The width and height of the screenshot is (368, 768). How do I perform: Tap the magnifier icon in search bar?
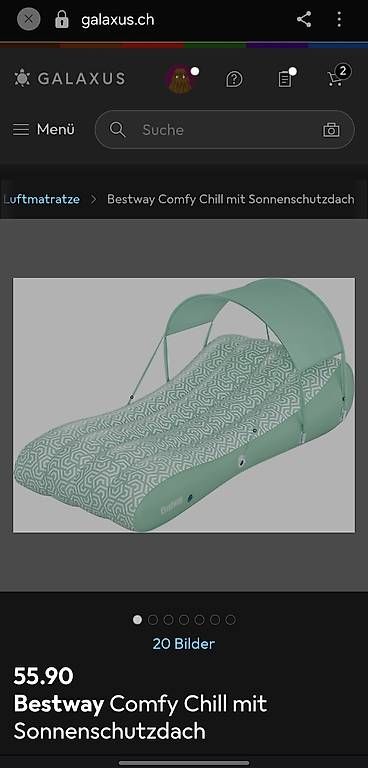pos(118,130)
